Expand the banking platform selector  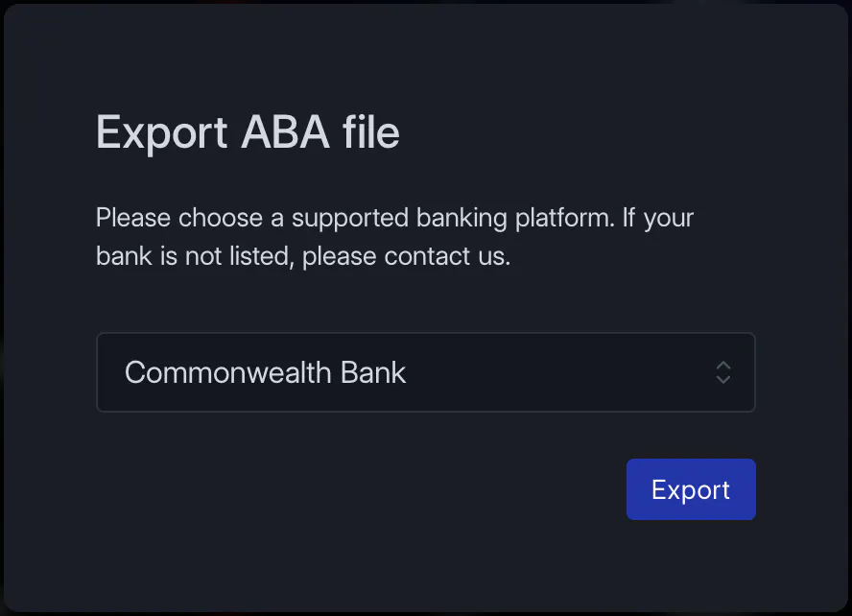tap(426, 372)
